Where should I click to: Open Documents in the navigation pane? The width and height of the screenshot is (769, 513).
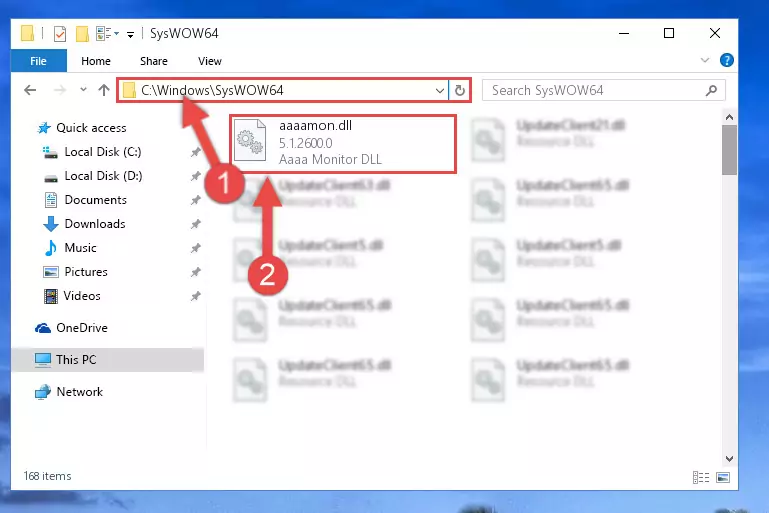[x=96, y=200]
